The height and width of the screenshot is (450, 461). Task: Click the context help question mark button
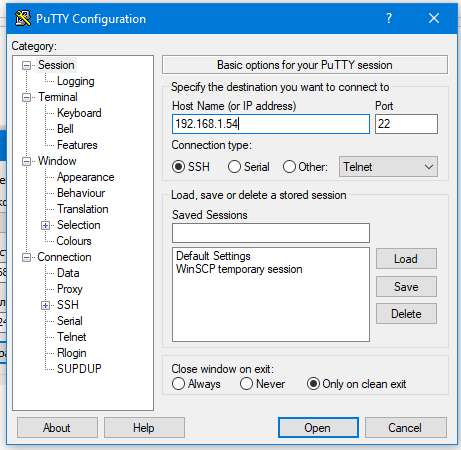tap(389, 18)
